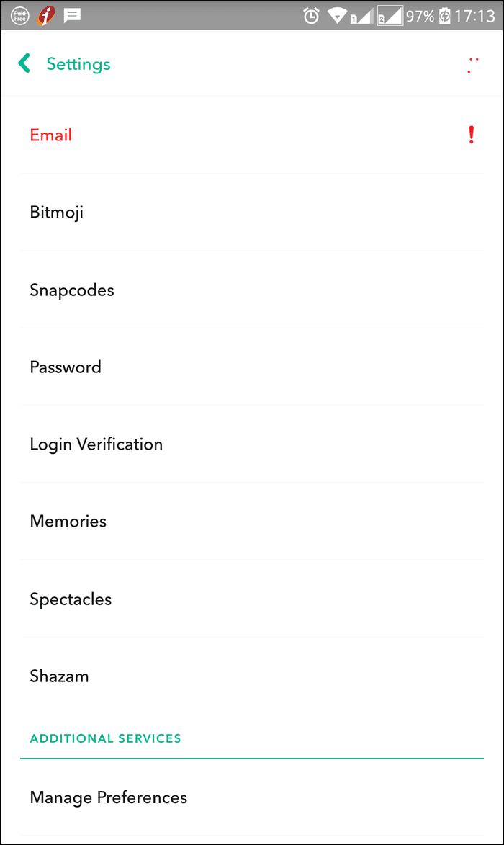Open Memories settings

point(252,521)
